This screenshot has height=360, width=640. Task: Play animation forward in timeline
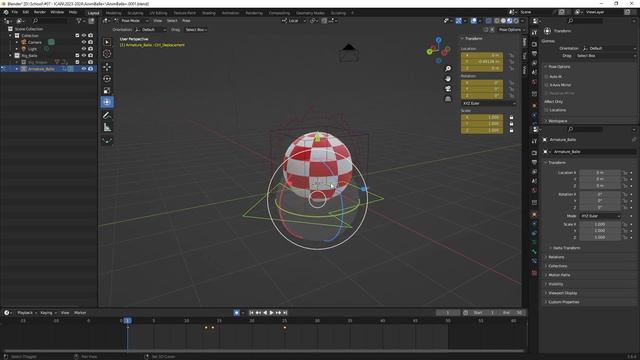(x=271, y=313)
